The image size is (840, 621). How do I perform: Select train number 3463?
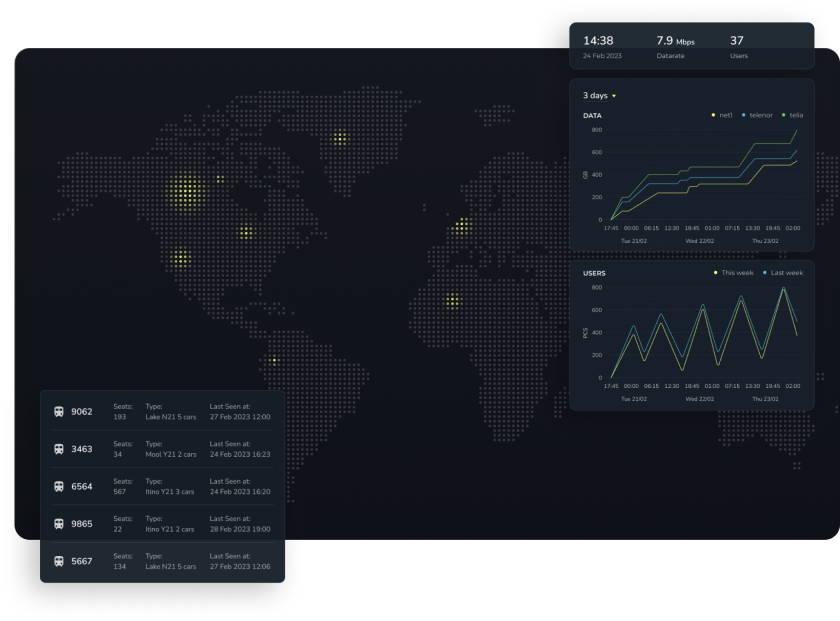tap(81, 449)
